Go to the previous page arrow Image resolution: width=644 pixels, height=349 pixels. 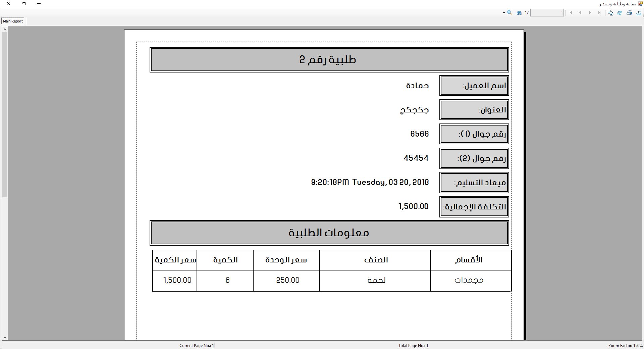[581, 13]
